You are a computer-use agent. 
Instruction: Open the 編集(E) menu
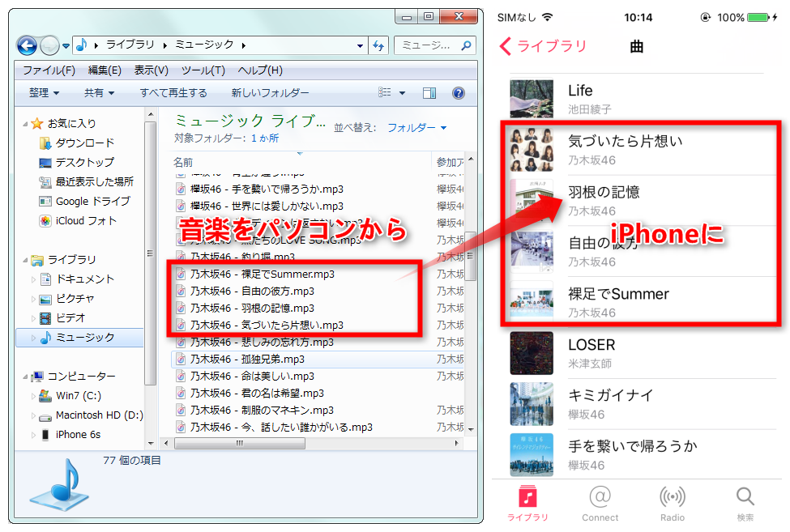click(105, 70)
